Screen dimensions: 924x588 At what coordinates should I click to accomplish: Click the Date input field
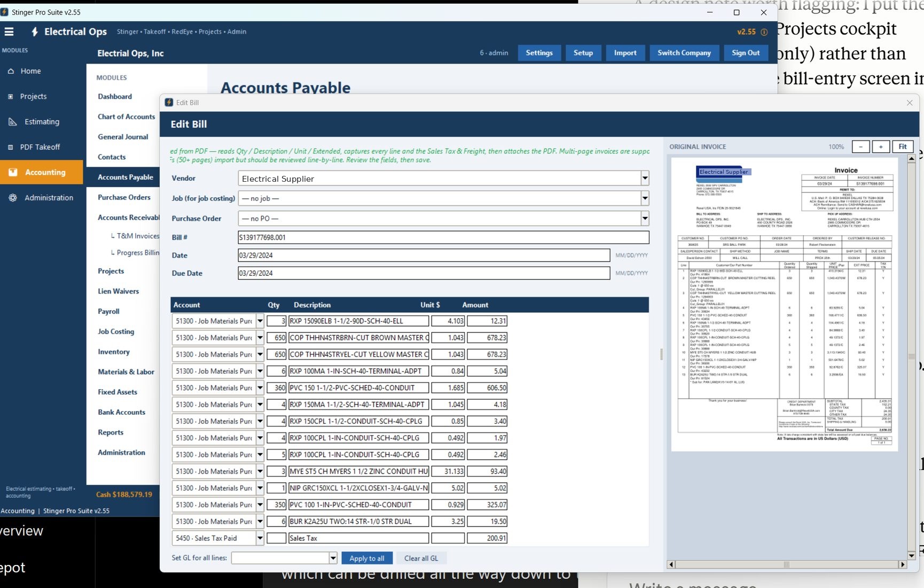coord(424,256)
